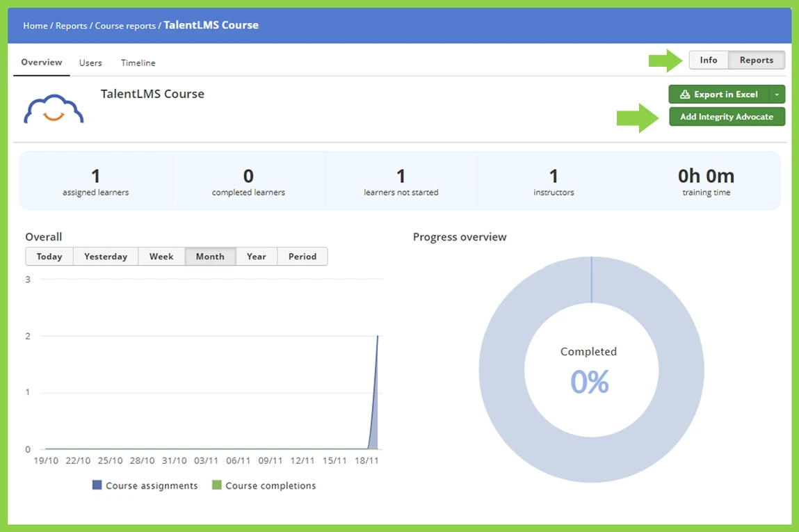The image size is (799, 532).
Task: Select the Month time range
Action: pyautogui.click(x=210, y=257)
